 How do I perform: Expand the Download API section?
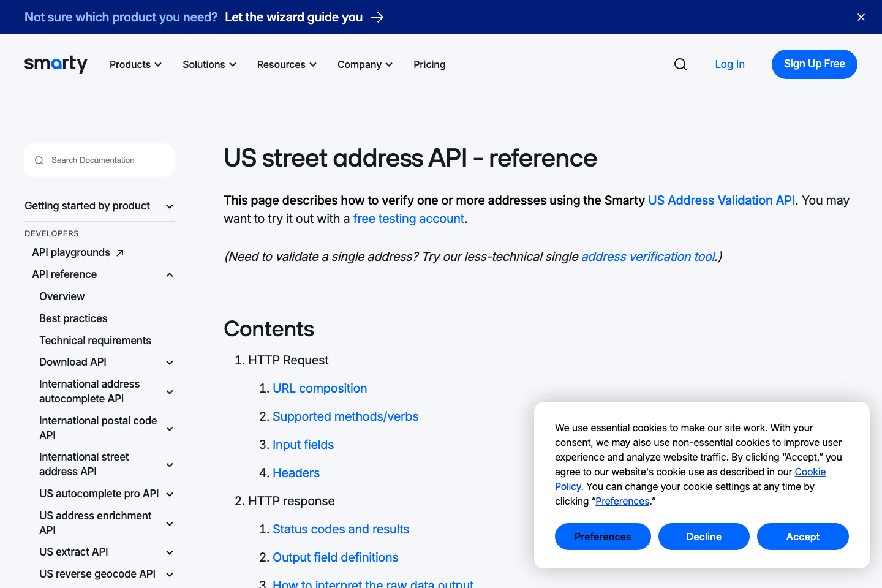tap(169, 362)
